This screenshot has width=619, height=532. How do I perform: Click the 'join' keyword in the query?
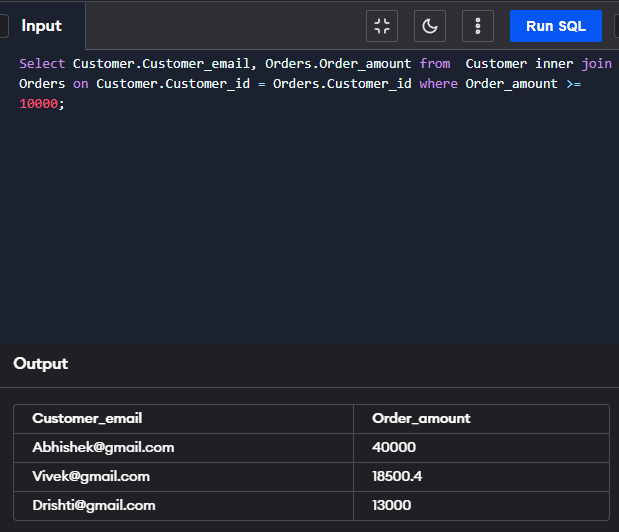(x=596, y=64)
